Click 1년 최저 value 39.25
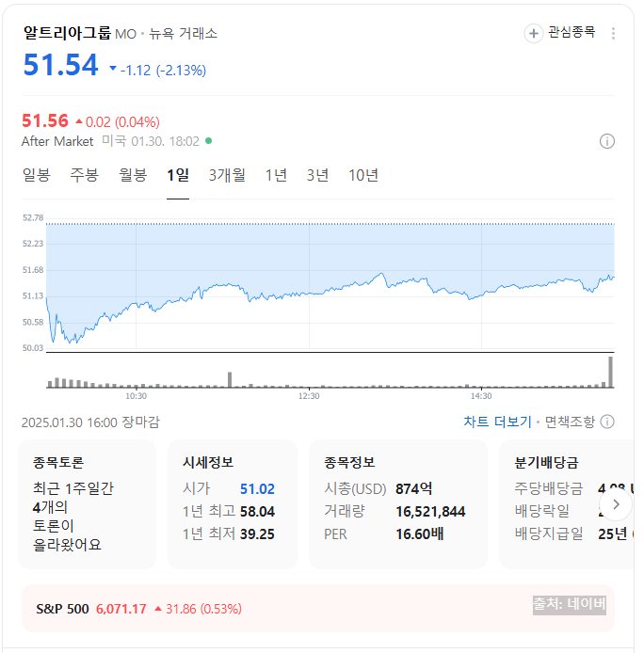The height and width of the screenshot is (653, 644). (x=257, y=534)
